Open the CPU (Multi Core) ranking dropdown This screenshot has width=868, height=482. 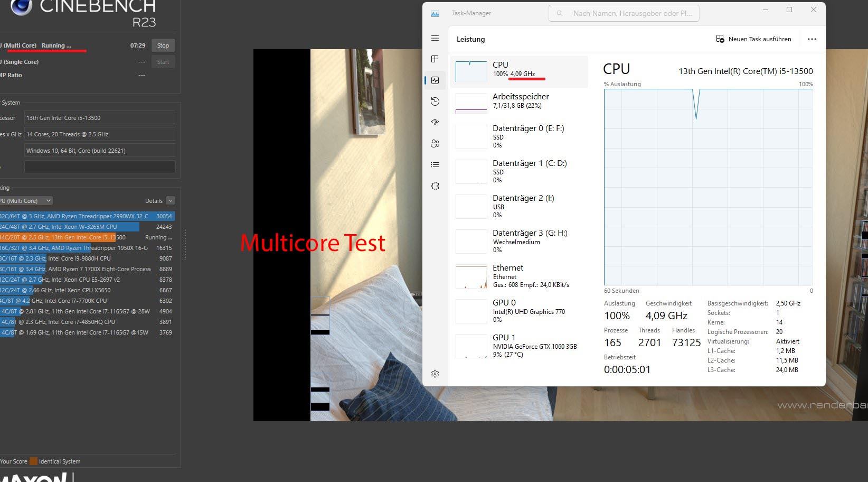click(x=26, y=201)
